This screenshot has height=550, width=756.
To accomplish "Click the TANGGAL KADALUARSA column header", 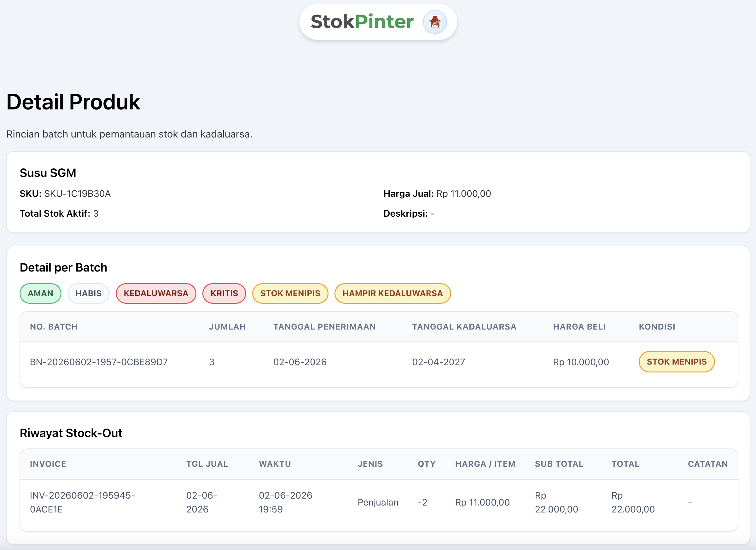I will point(464,326).
